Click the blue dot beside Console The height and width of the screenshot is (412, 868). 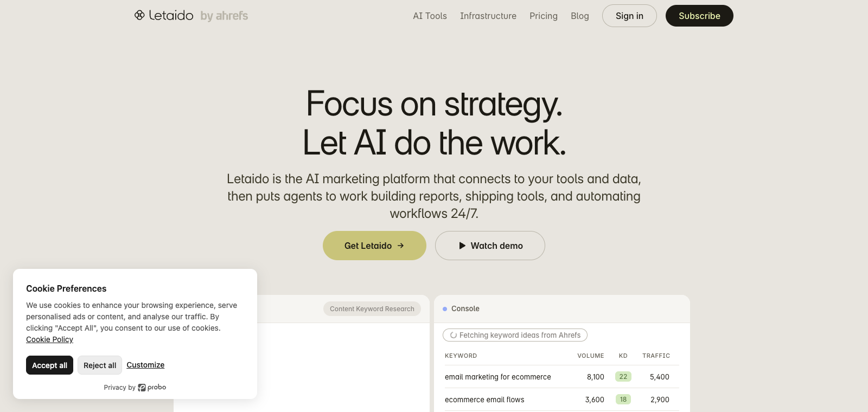click(x=445, y=309)
